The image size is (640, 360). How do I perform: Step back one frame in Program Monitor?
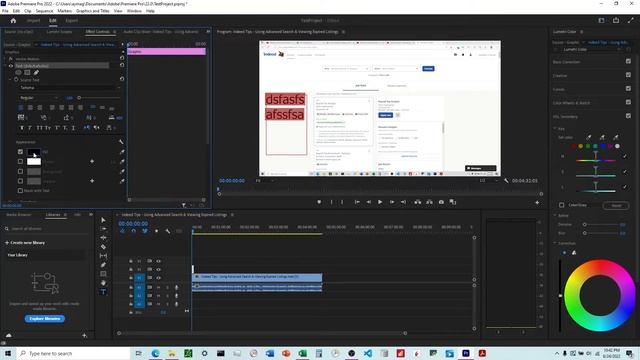[369, 202]
